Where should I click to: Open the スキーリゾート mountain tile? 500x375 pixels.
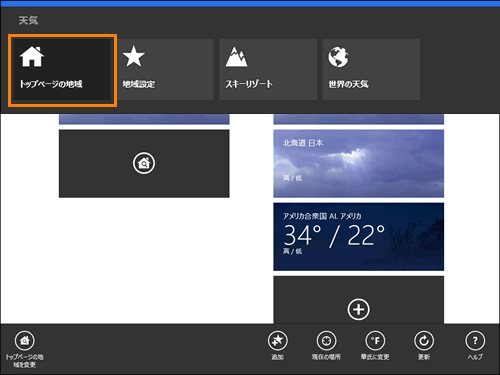[x=268, y=69]
